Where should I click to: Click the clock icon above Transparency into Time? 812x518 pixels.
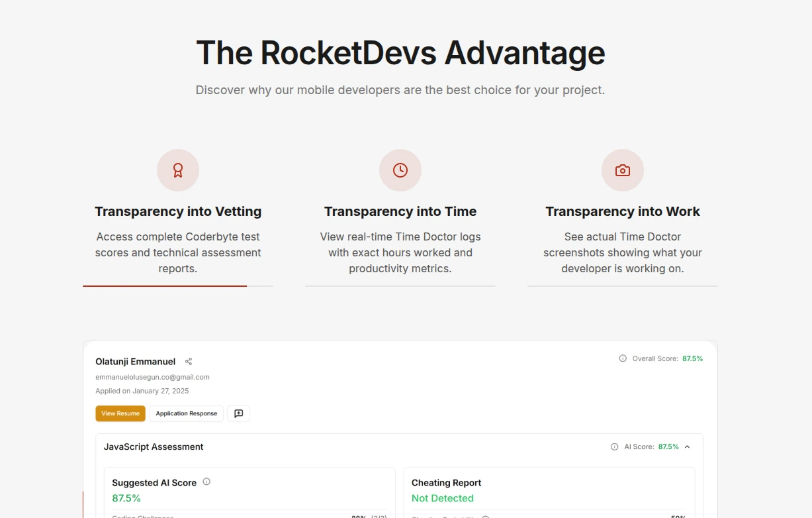tap(400, 170)
